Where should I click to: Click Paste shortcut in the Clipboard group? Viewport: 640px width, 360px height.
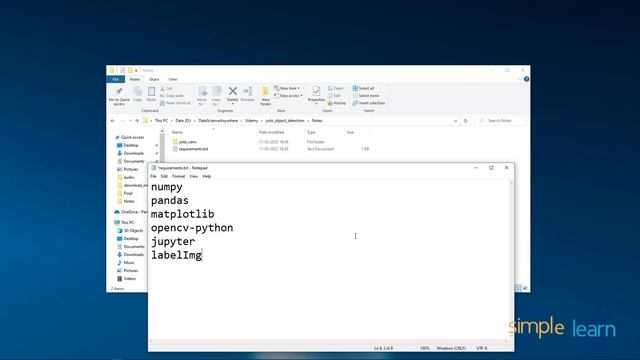[175, 103]
